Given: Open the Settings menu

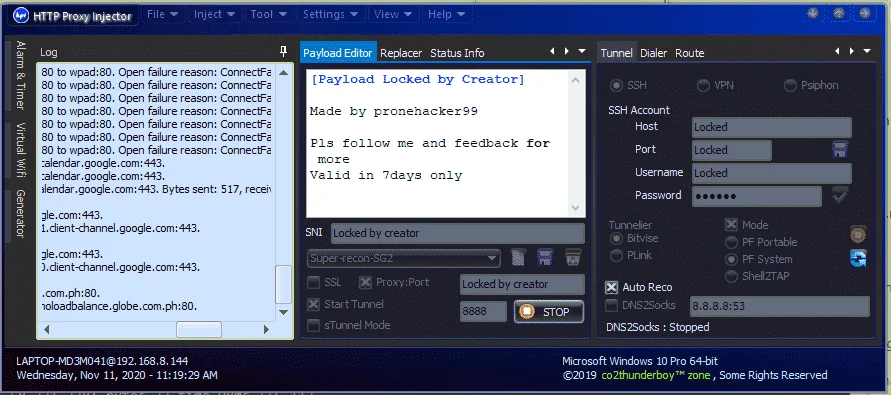Looking at the screenshot, I should (x=330, y=15).
